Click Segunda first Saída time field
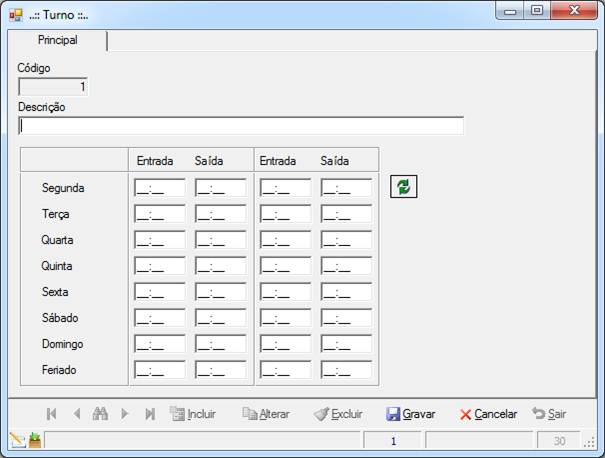The image size is (605, 458). 220,188
